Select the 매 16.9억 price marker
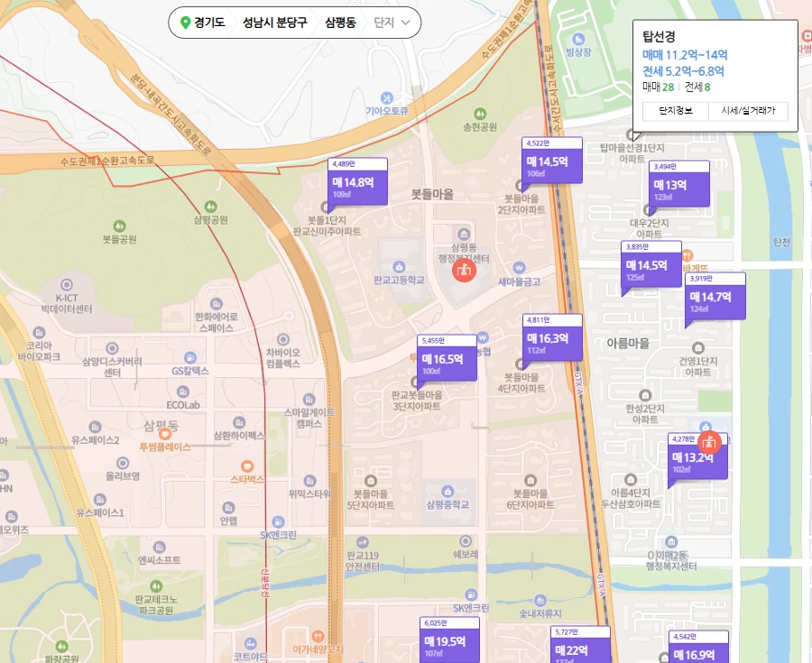Image resolution: width=812 pixels, height=663 pixels. point(698,647)
